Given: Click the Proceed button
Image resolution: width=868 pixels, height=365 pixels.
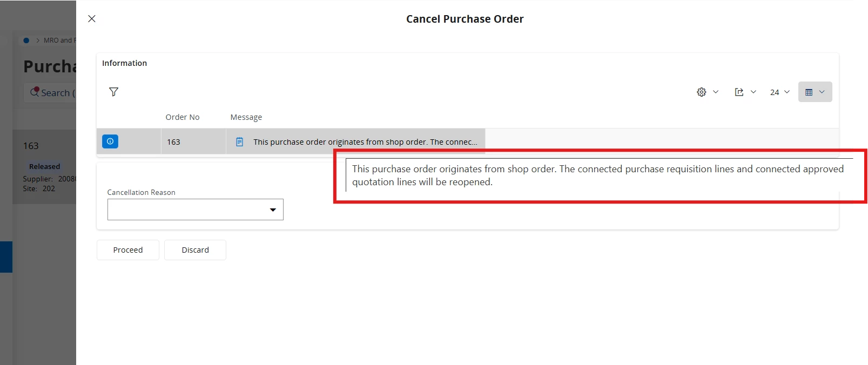Looking at the screenshot, I should pyautogui.click(x=128, y=250).
